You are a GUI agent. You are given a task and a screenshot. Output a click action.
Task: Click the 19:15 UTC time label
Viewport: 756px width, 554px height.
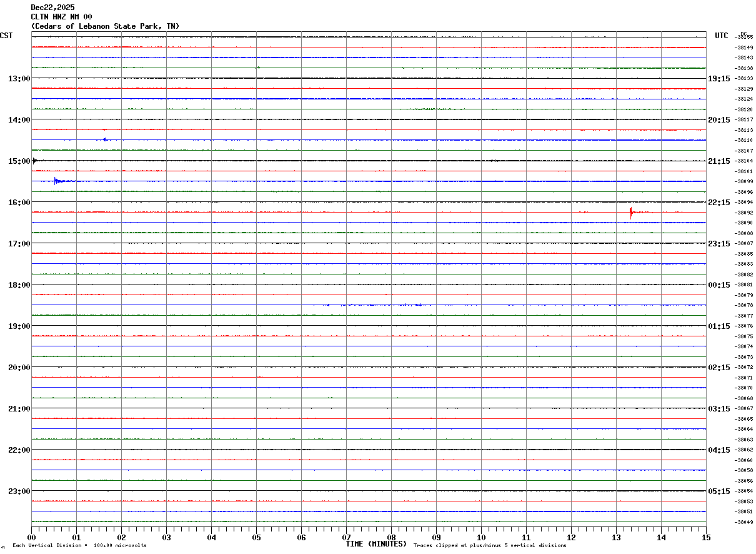click(719, 78)
